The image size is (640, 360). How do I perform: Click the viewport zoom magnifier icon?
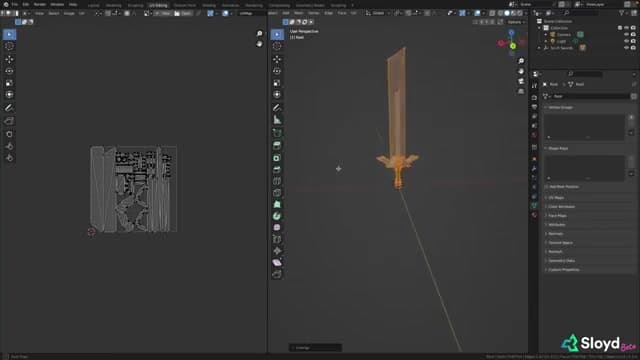[x=521, y=61]
